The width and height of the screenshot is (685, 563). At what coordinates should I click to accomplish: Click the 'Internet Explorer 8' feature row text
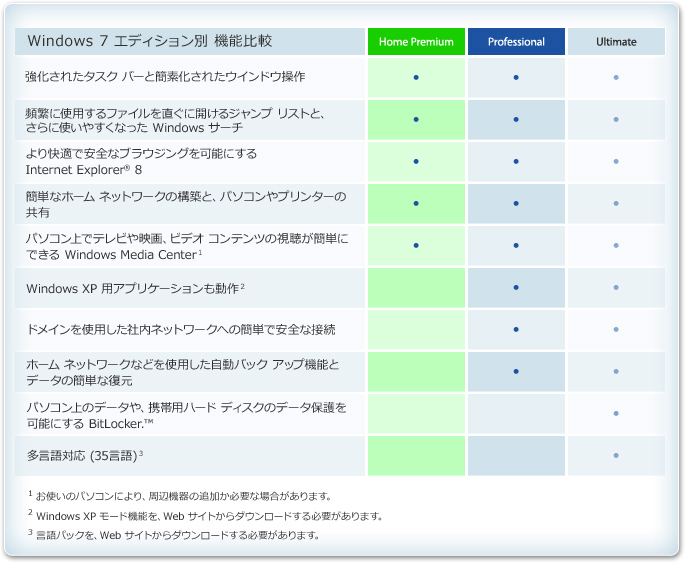click(141, 162)
